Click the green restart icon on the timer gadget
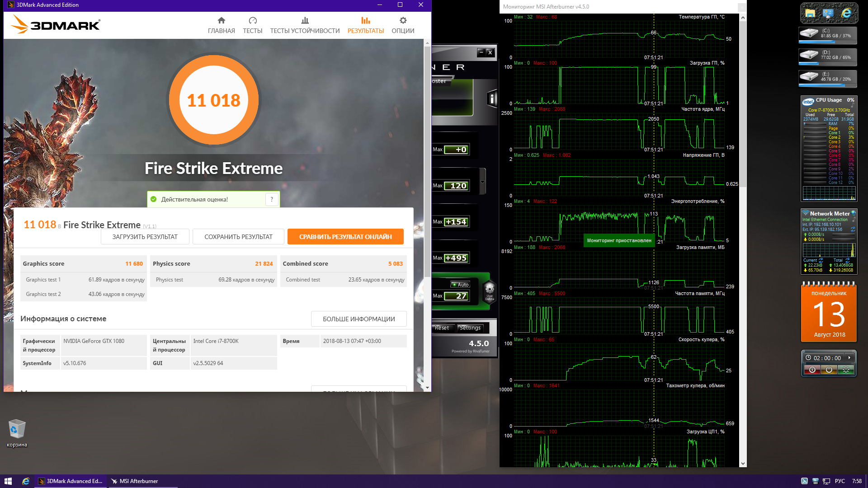The height and width of the screenshot is (488, 868). click(845, 370)
